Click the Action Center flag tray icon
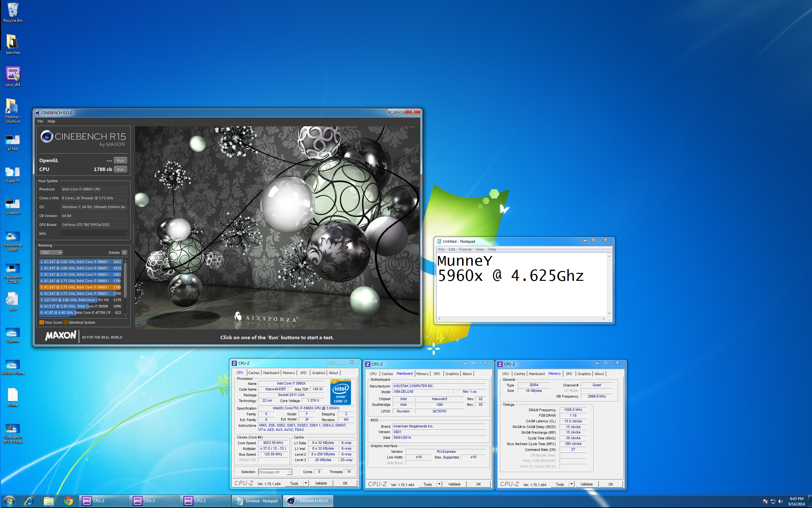 (765, 501)
